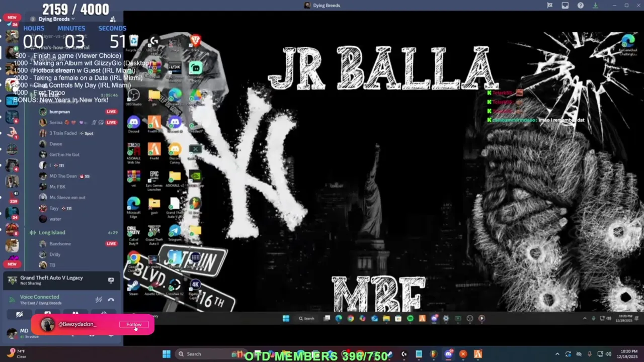
Task: Open the invite members icon beside Dying Breeds
Action: (113, 19)
